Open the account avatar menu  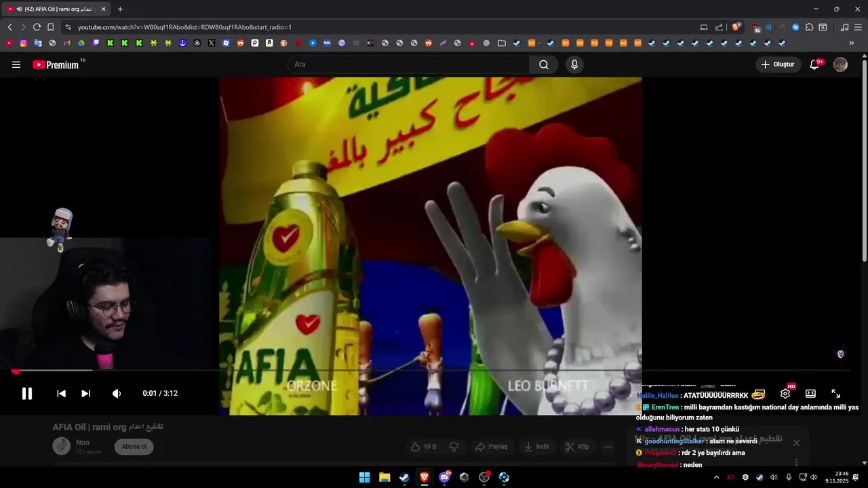pos(840,64)
